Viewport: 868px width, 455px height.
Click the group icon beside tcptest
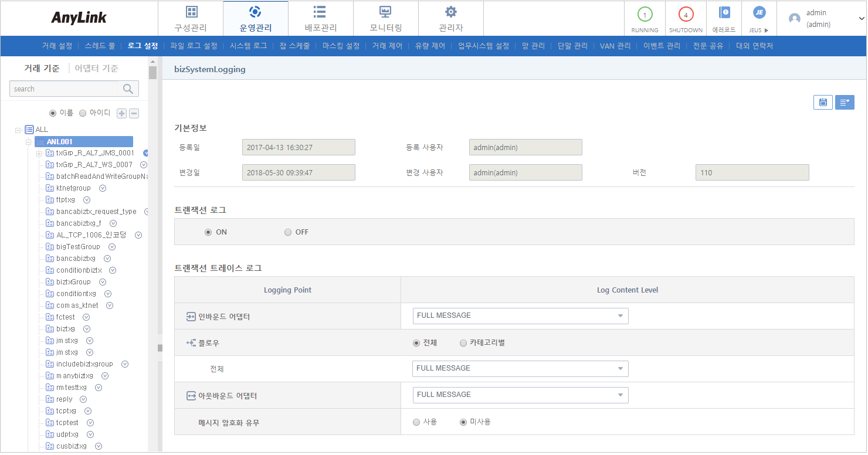point(50,423)
